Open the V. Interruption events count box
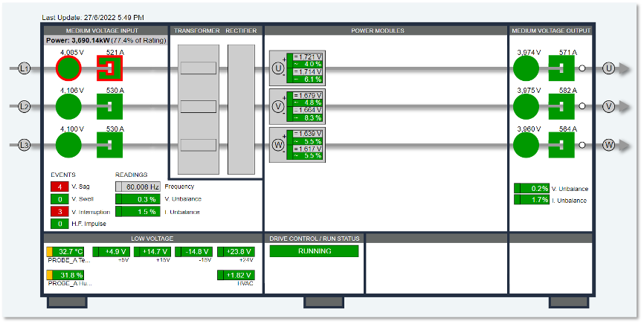644x324 pixels. point(59,212)
